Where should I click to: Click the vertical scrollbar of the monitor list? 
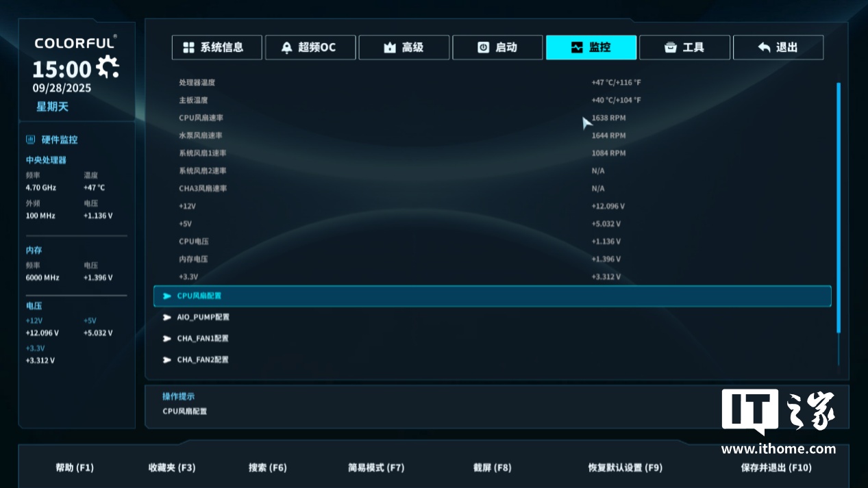(x=838, y=207)
